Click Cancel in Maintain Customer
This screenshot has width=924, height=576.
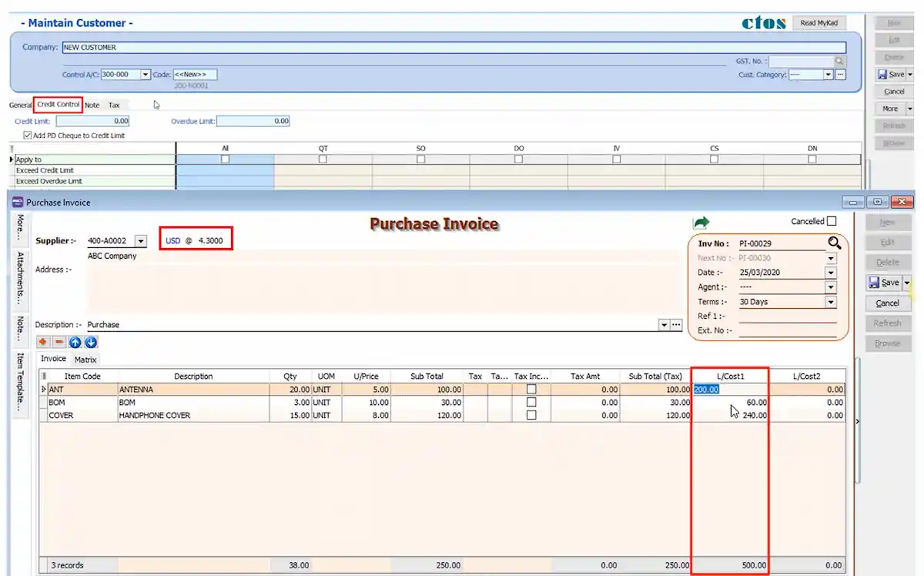[894, 92]
